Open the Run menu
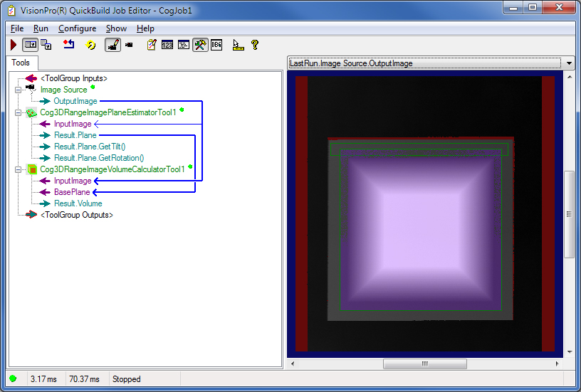 click(x=41, y=28)
